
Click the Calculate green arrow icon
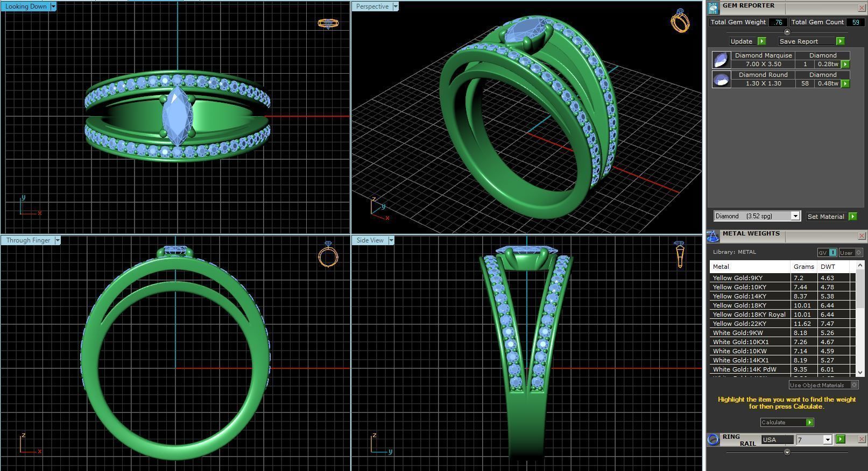tap(809, 423)
